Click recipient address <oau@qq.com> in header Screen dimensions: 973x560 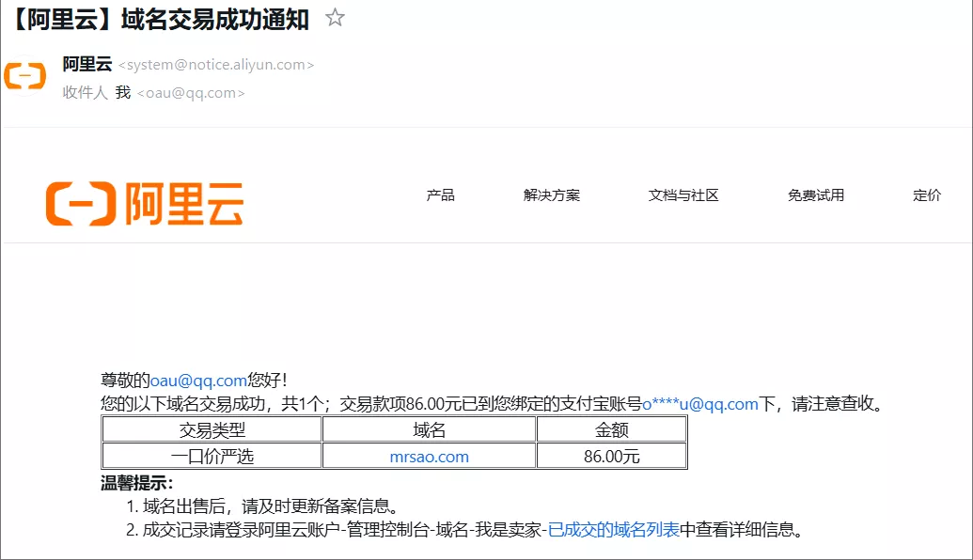pyautogui.click(x=191, y=93)
